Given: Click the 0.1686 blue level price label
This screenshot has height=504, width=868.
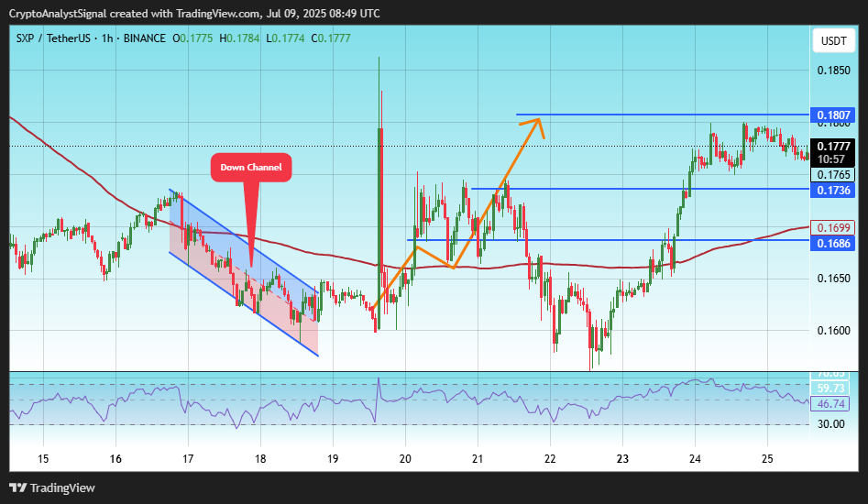Looking at the screenshot, I should (832, 243).
